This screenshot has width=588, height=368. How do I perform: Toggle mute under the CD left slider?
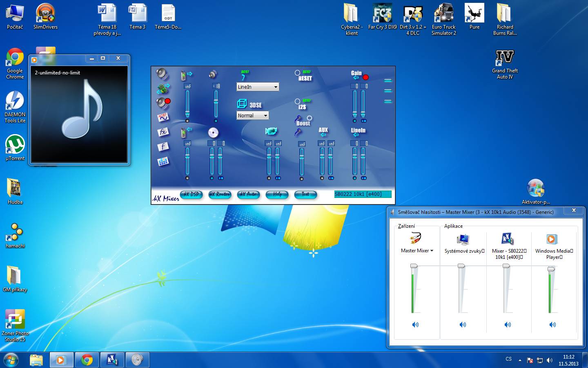(212, 178)
